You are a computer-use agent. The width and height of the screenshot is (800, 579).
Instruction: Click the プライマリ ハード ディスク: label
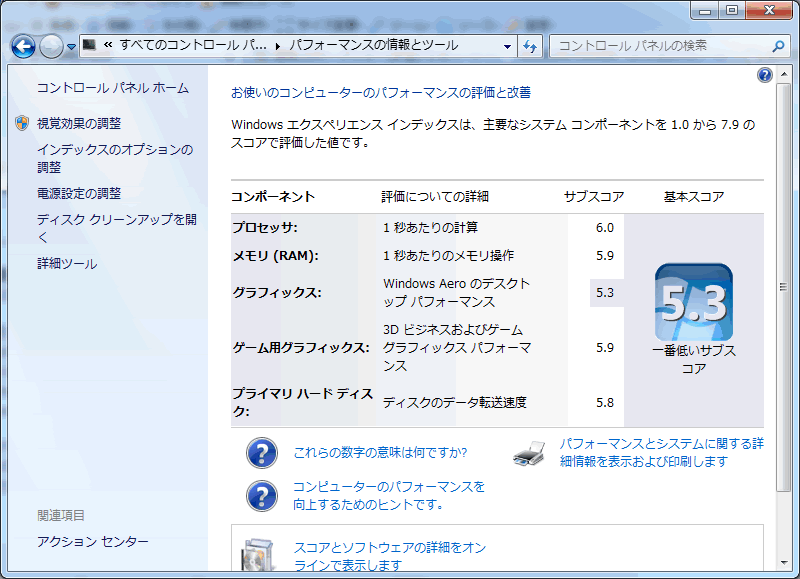tap(303, 402)
